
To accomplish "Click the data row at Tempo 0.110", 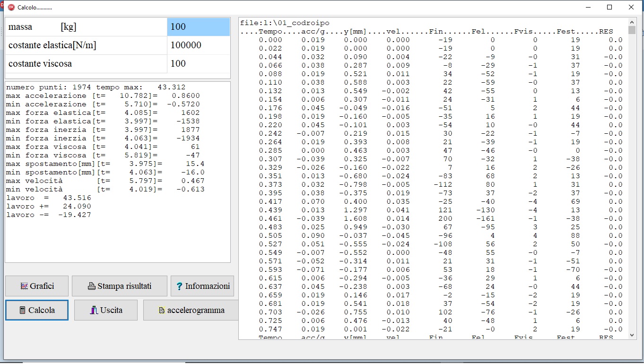I will 441,83.
